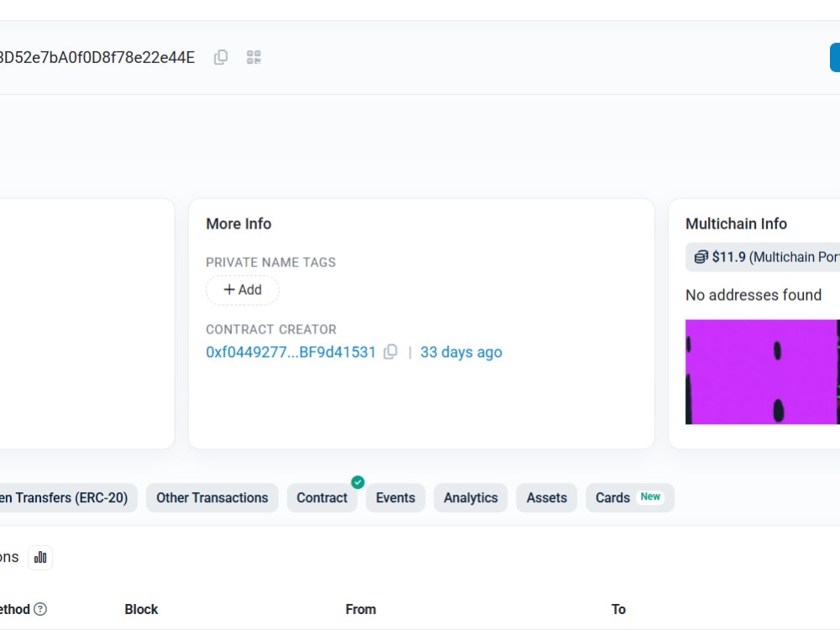The width and height of the screenshot is (840, 630).
Task: Open the Events tab
Action: coord(396,497)
